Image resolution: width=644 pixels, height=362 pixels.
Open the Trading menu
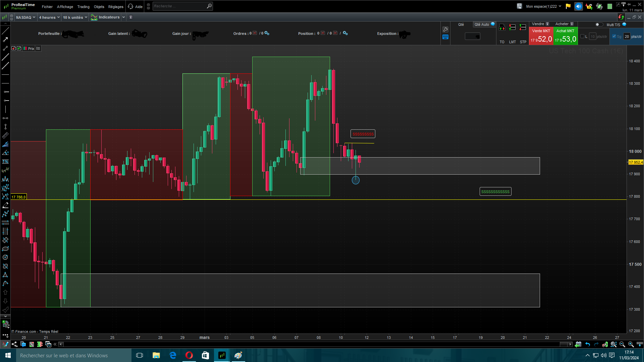pyautogui.click(x=83, y=7)
